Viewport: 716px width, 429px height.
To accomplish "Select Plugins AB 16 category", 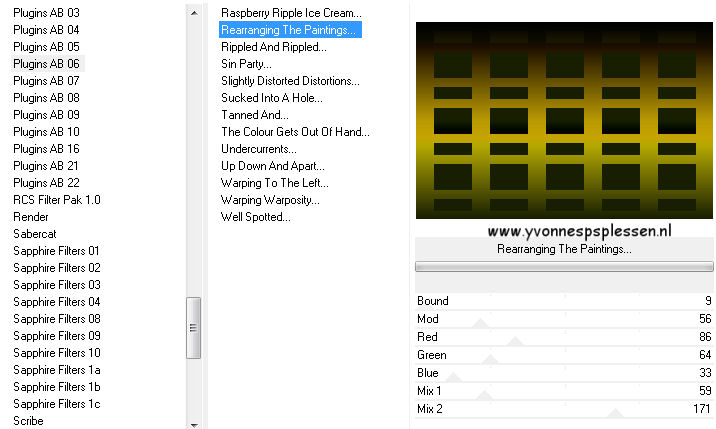I will pos(46,148).
